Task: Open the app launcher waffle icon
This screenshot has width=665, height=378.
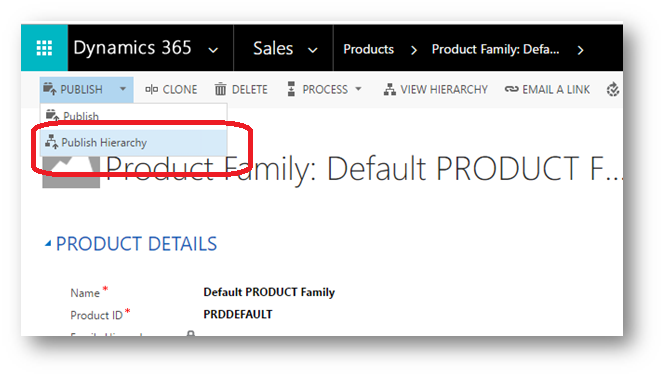Action: (44, 48)
